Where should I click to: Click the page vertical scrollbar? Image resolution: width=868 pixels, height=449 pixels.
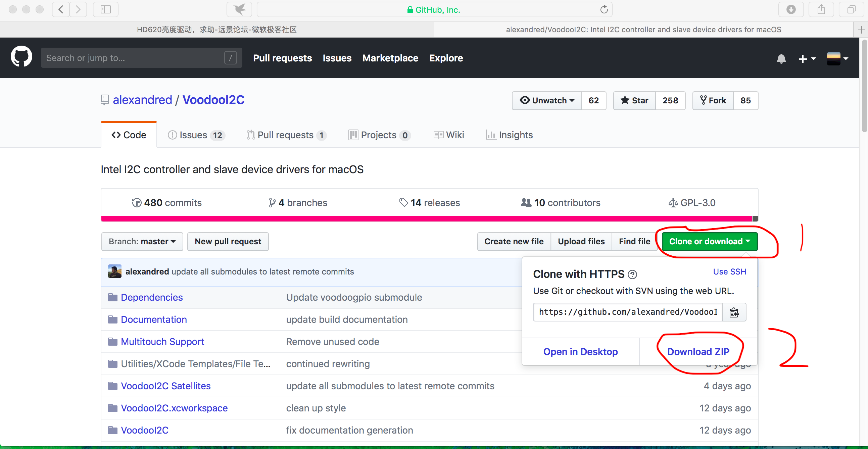pos(864,86)
